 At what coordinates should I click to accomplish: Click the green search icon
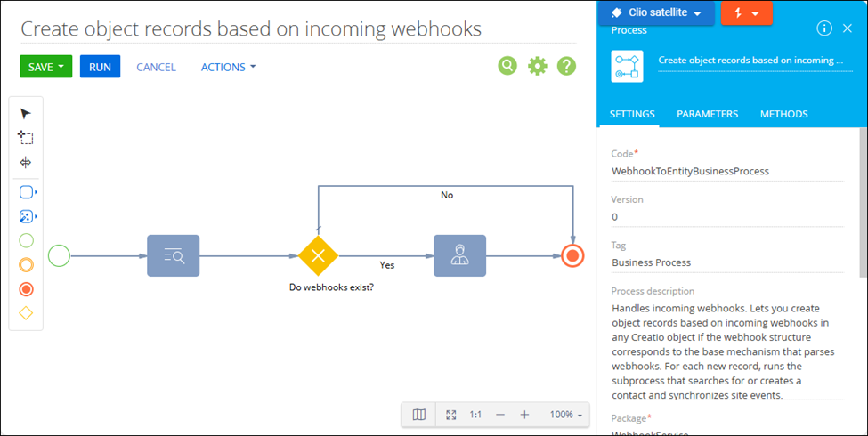click(x=507, y=66)
